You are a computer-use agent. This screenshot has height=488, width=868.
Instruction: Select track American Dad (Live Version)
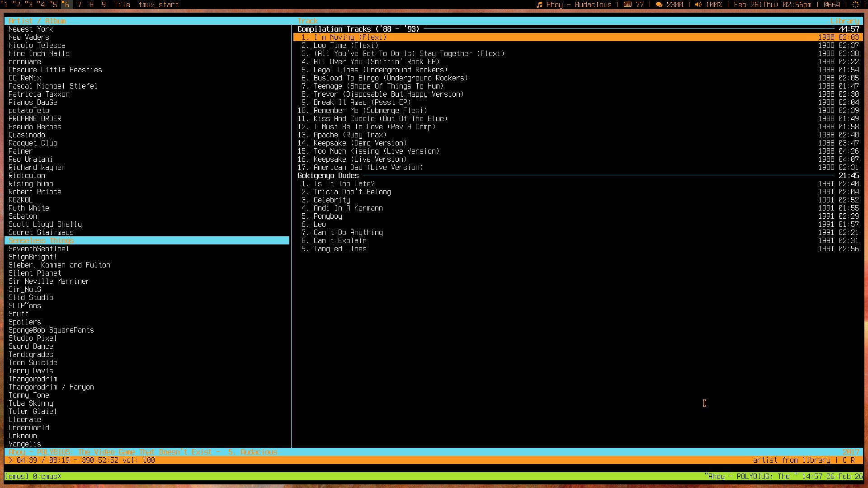tap(578, 167)
